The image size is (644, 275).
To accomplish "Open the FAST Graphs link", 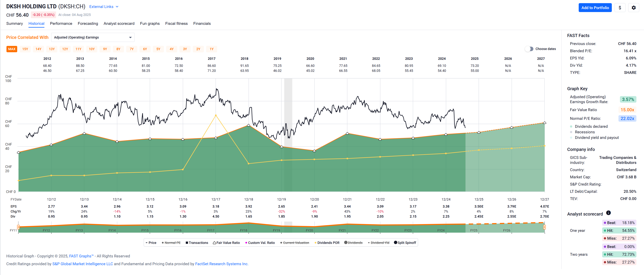I will click(81, 256).
